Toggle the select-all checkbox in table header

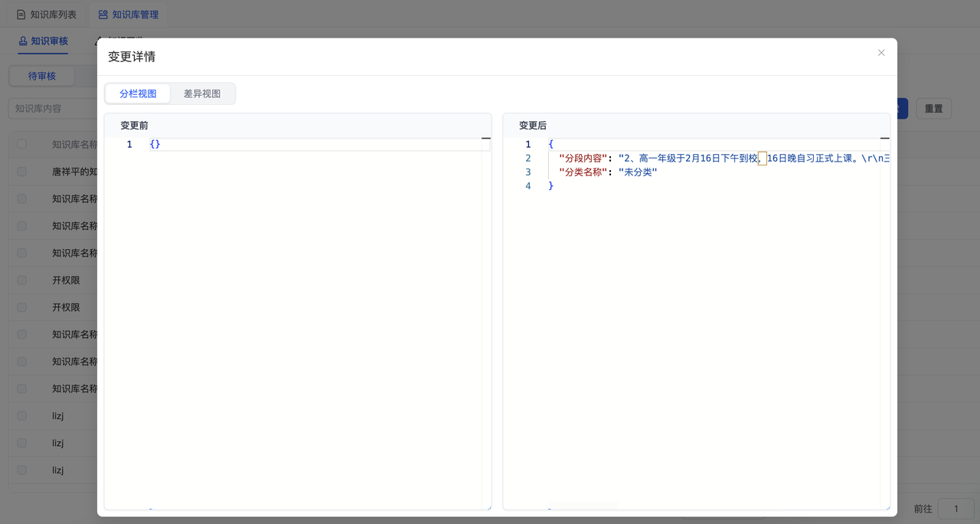tap(21, 144)
